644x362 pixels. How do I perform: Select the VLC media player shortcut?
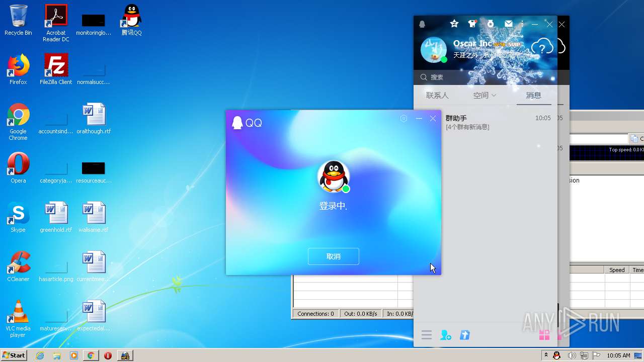[18, 319]
